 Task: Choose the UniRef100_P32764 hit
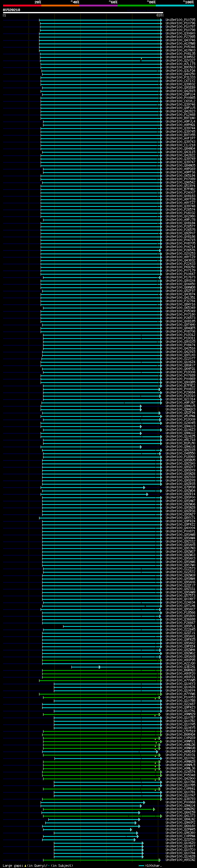pos(180,301)
